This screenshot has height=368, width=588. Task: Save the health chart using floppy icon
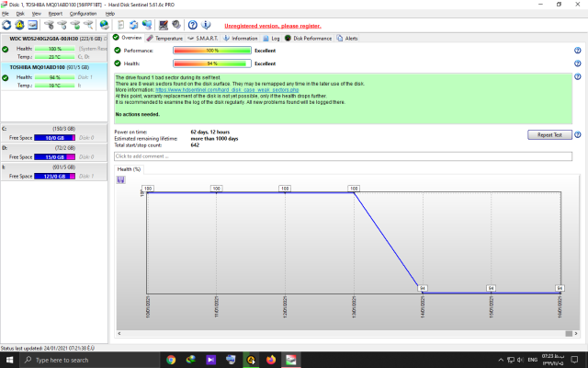(x=121, y=179)
